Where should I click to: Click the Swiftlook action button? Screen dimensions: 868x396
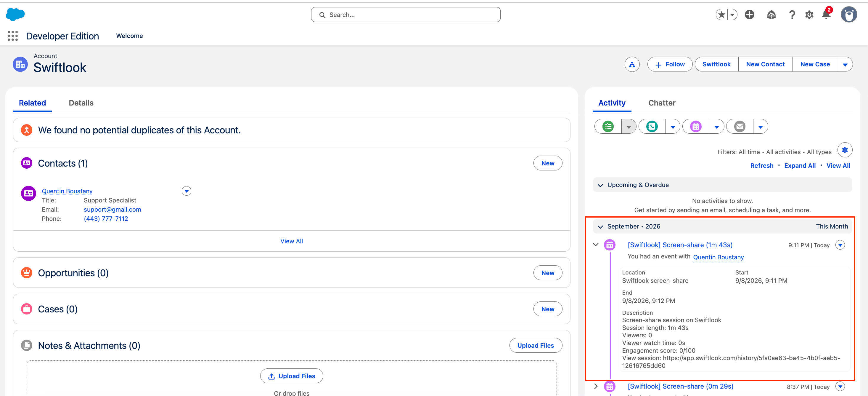pos(716,64)
